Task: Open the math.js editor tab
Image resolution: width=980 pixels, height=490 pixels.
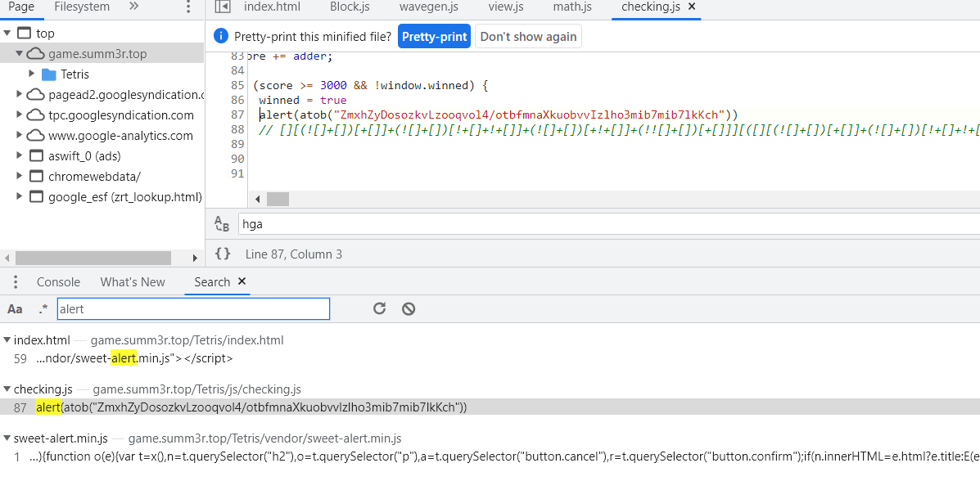Action: 572,7
